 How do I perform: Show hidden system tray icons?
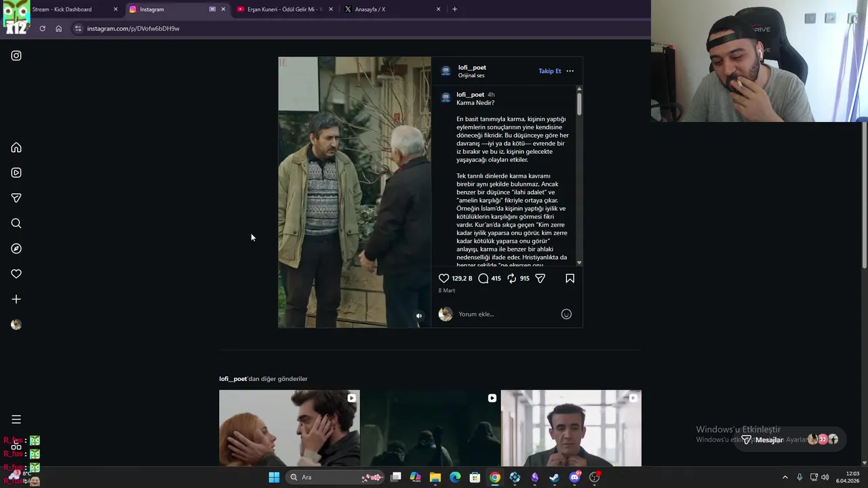[785, 477]
